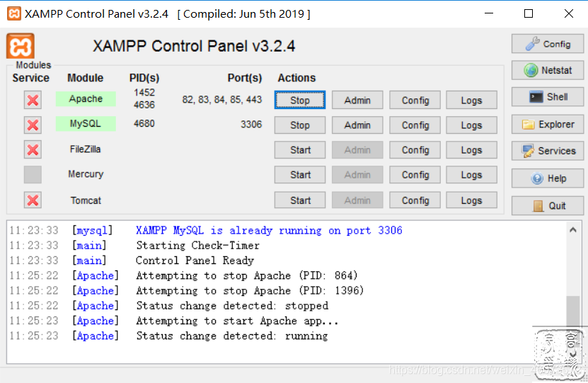Start the Mercury module
Viewport: 588px width, 383px height.
click(x=299, y=175)
